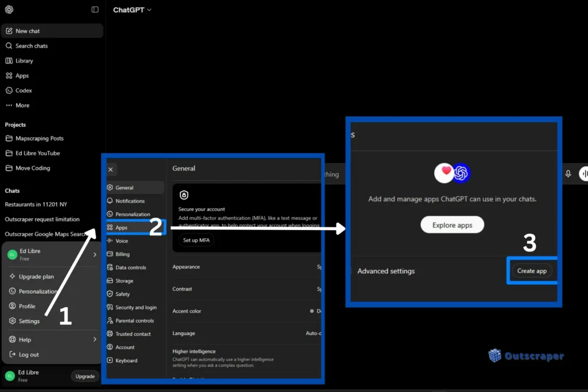Open the Language Auto-detect dropdown
Viewport: 588px width, 392px height.
(314, 333)
